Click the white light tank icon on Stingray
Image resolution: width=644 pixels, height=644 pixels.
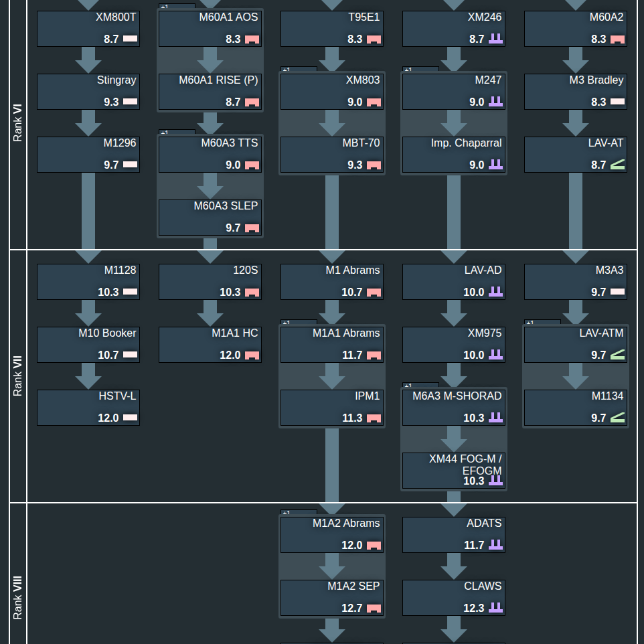coord(130,102)
